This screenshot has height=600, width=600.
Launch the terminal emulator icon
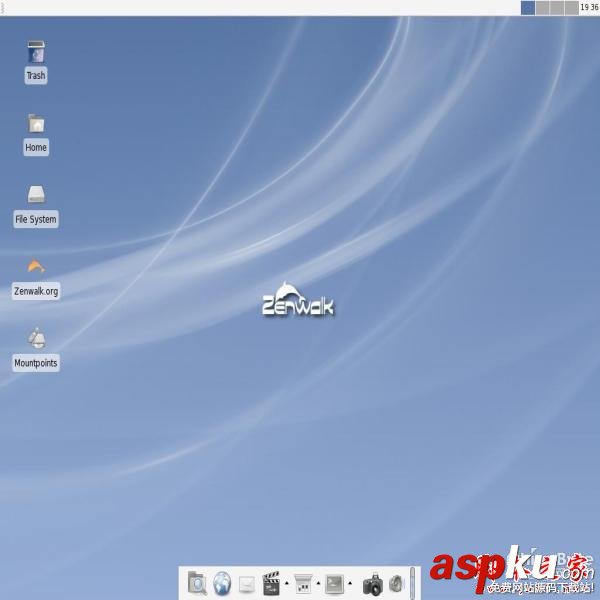[x=334, y=584]
